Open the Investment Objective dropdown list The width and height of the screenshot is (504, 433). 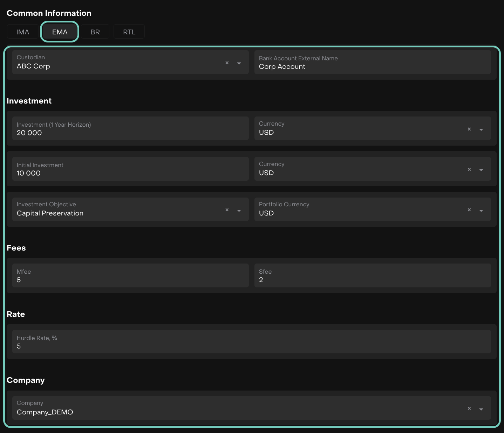(239, 211)
